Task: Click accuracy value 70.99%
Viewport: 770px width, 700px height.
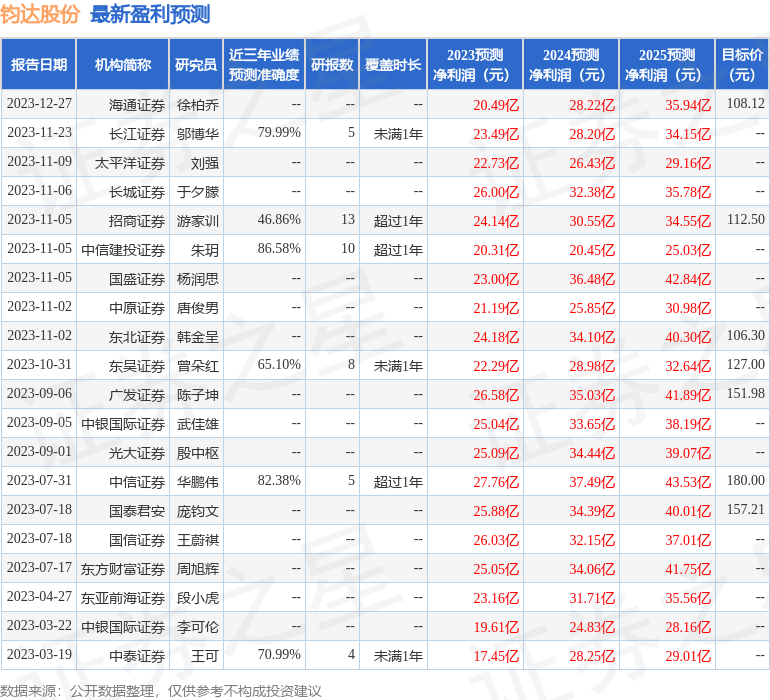Action: point(279,654)
